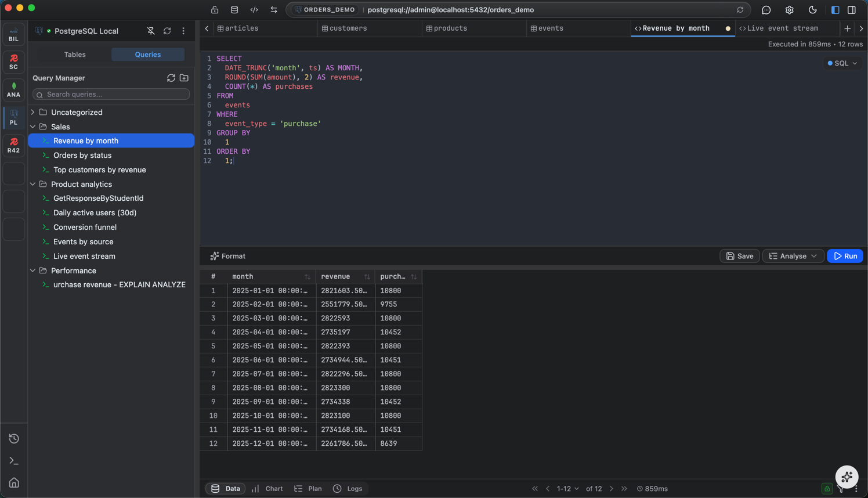Viewport: 868px width, 498px height.
Task: Format the SQL query
Action: coord(228,256)
